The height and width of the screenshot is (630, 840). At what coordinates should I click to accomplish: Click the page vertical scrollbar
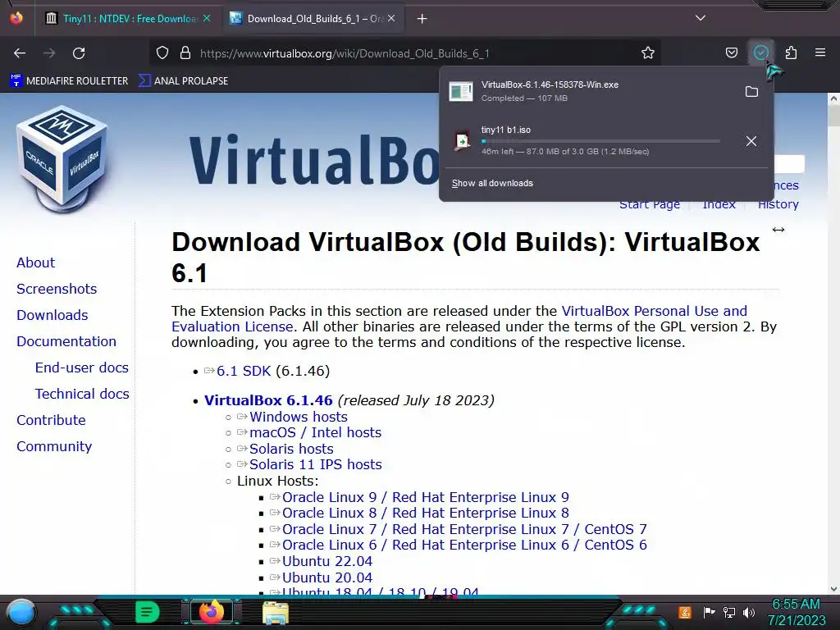point(833,344)
